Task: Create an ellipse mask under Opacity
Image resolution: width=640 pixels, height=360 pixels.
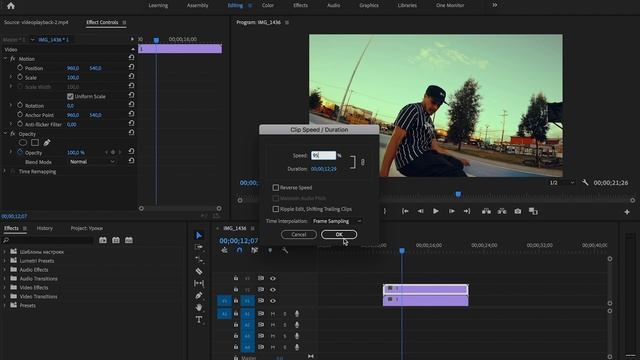Action: click(x=23, y=142)
